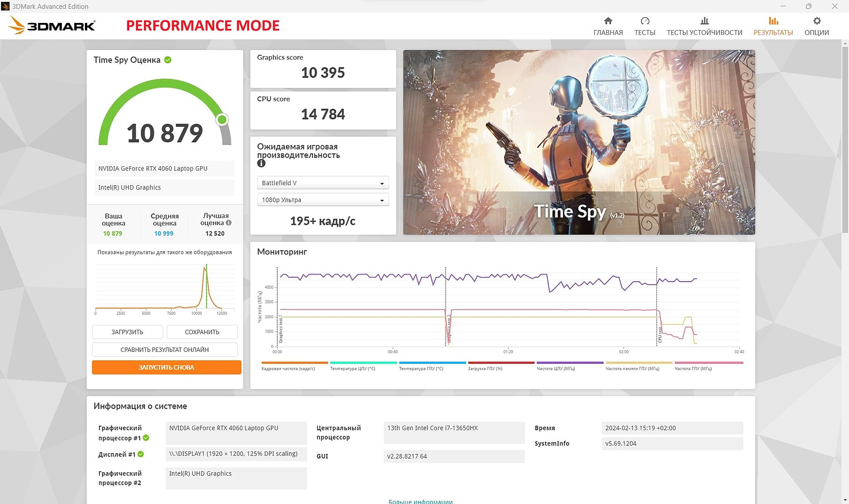Click the СОХРАНИТЬ button
Screen dimensions: 849x504
[x=202, y=332]
